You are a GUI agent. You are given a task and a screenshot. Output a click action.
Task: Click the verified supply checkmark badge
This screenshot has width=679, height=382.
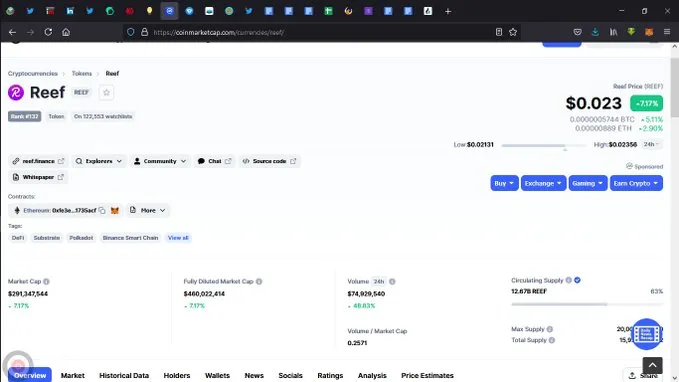(x=577, y=280)
